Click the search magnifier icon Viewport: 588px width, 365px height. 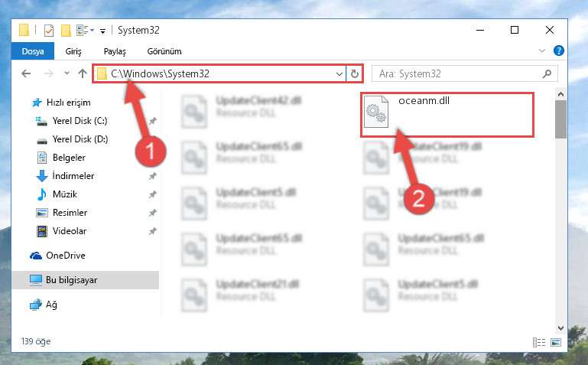547,74
